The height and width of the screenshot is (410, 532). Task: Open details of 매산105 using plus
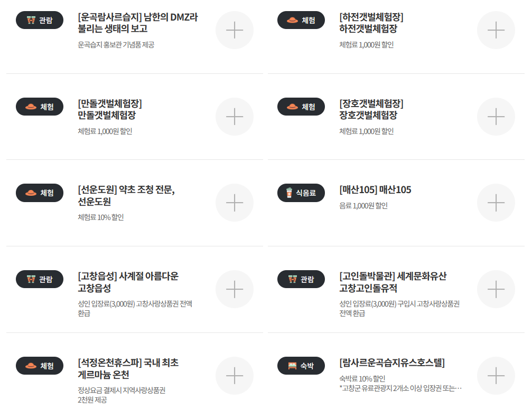(x=496, y=202)
